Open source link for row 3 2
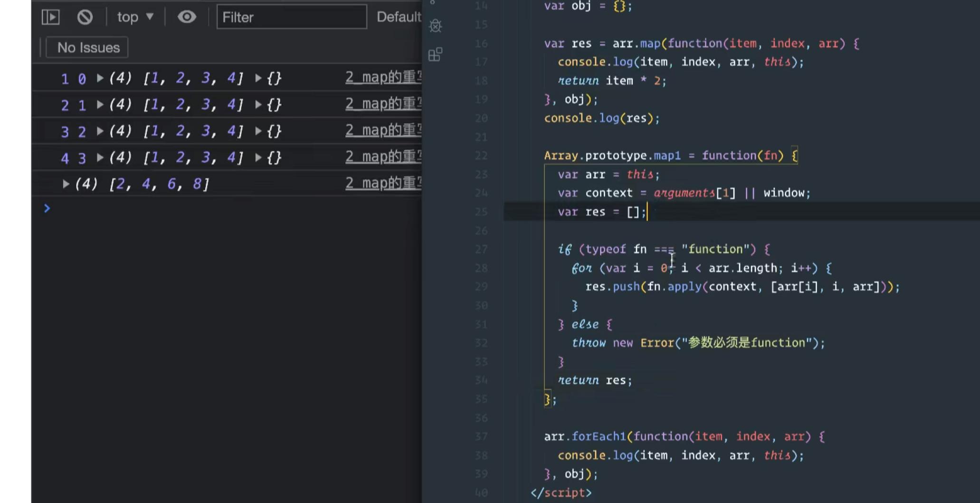 383,130
